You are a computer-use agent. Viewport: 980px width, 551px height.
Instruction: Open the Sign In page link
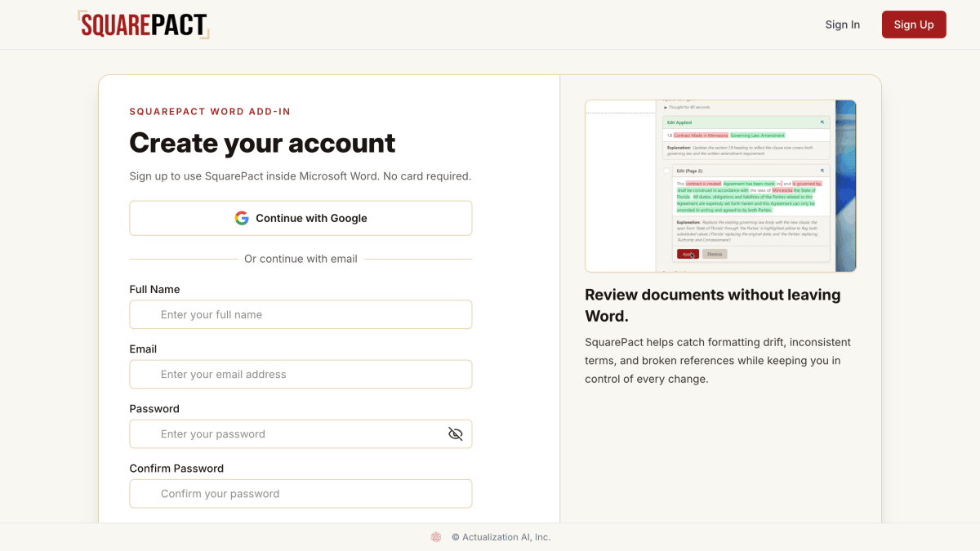[842, 24]
